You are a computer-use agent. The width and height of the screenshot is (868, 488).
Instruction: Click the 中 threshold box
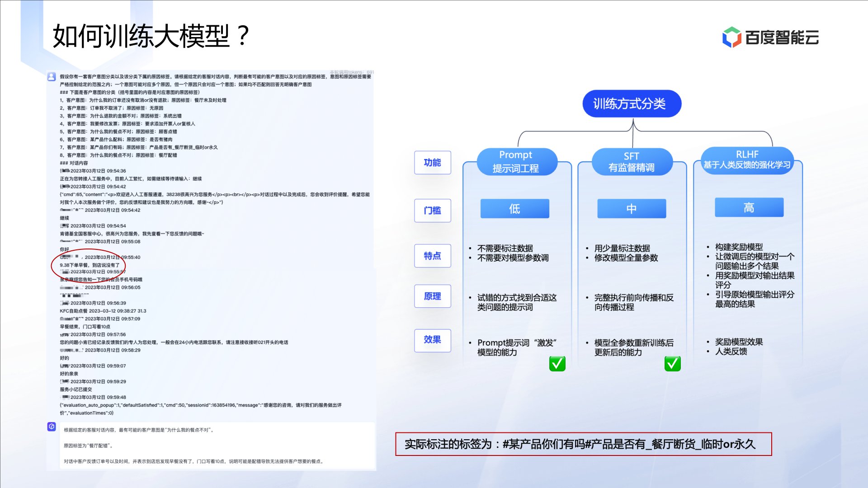(x=632, y=208)
